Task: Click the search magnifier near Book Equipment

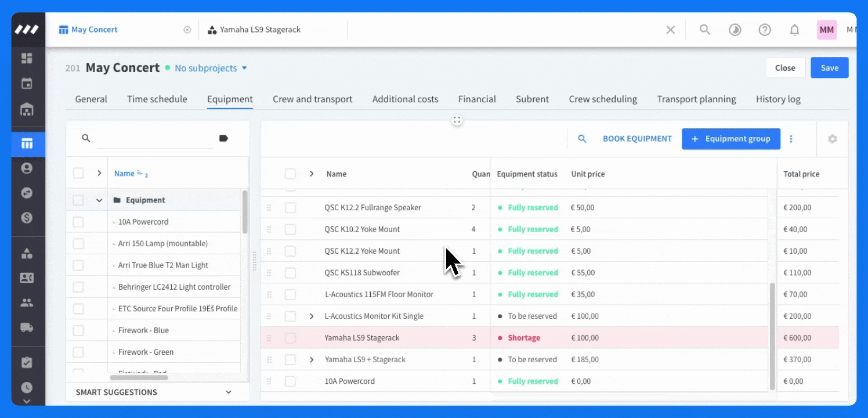Action: tap(583, 139)
